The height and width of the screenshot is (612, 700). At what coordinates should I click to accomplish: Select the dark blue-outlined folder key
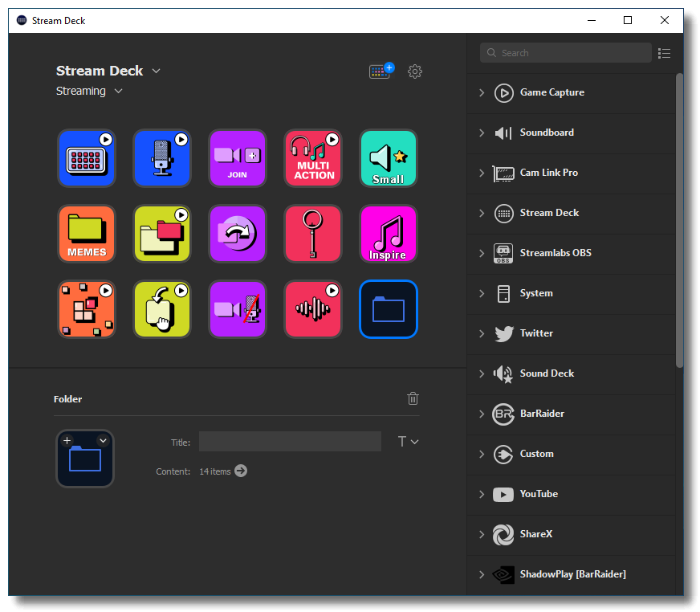pyautogui.click(x=389, y=309)
